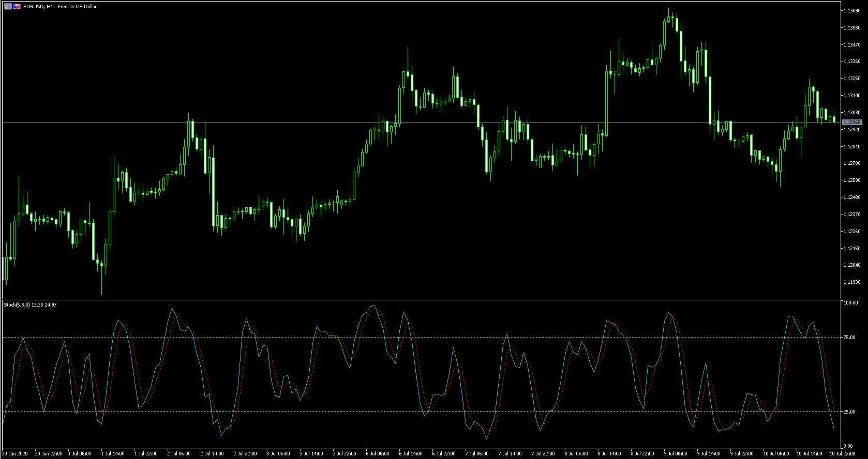Click the 9 Jul 06:00 time label
The width and height of the screenshot is (868, 459).
pos(676,454)
